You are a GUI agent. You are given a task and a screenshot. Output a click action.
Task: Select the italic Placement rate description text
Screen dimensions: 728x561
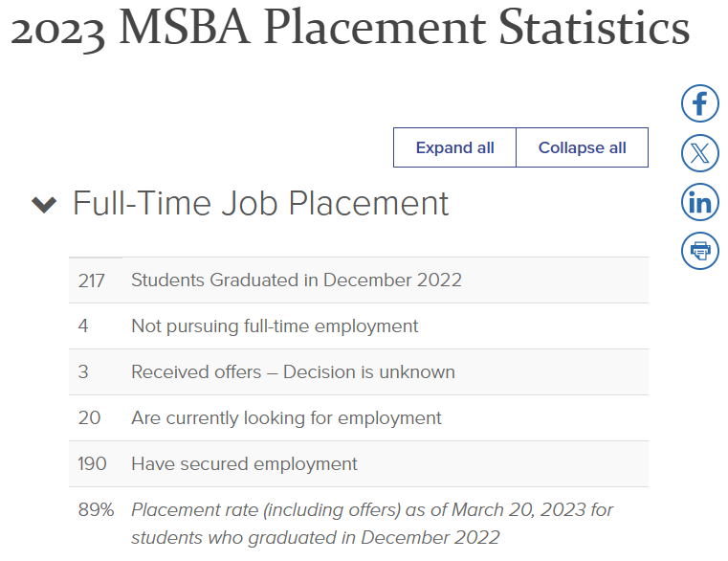tap(372, 524)
